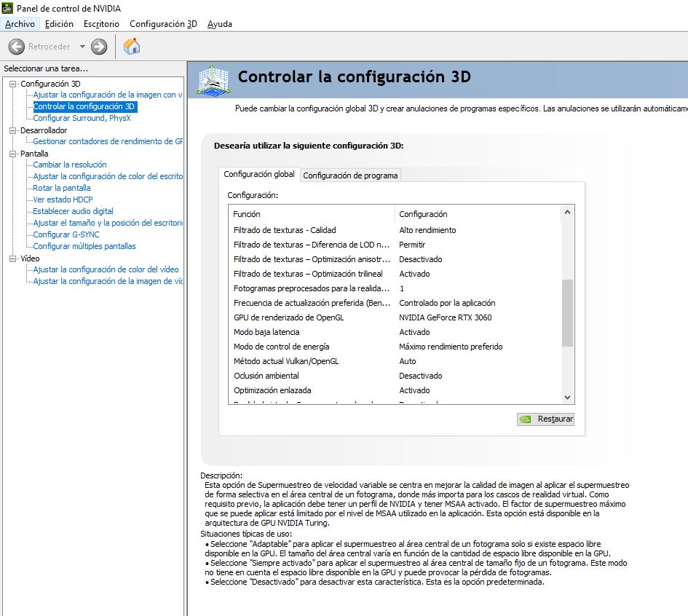
Task: Open the Configuración 3D menu
Action: (163, 24)
